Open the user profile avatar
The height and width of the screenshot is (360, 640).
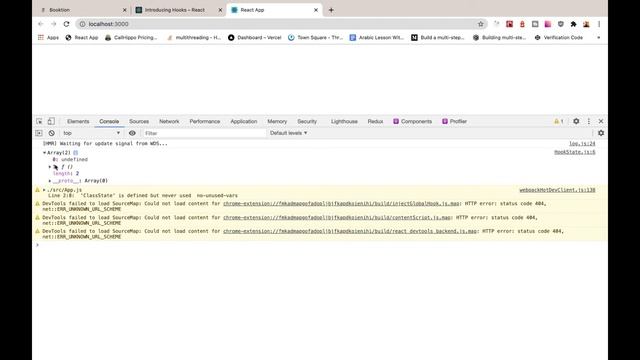[586, 24]
